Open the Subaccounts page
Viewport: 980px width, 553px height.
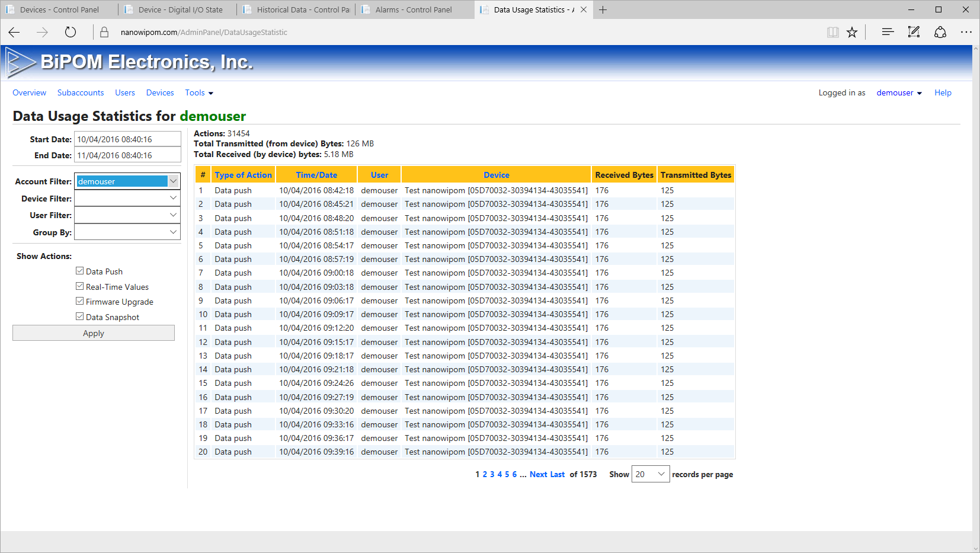click(x=81, y=92)
